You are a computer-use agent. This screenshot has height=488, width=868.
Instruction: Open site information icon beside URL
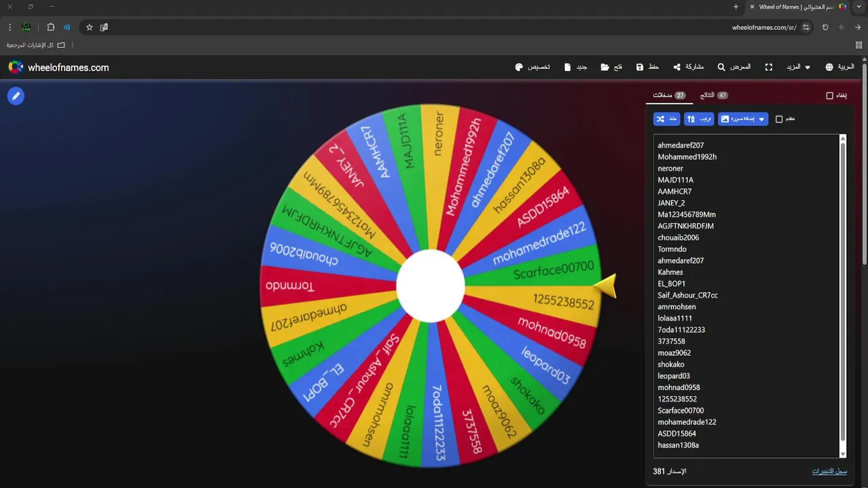coord(806,27)
